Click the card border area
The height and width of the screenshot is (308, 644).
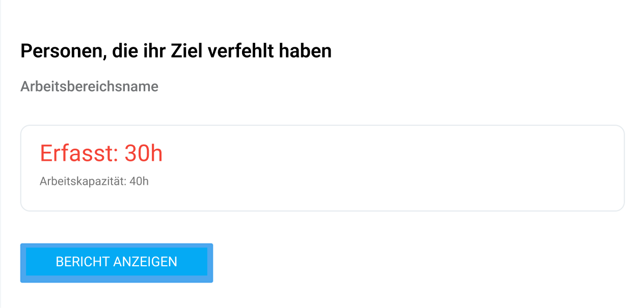pos(322,126)
